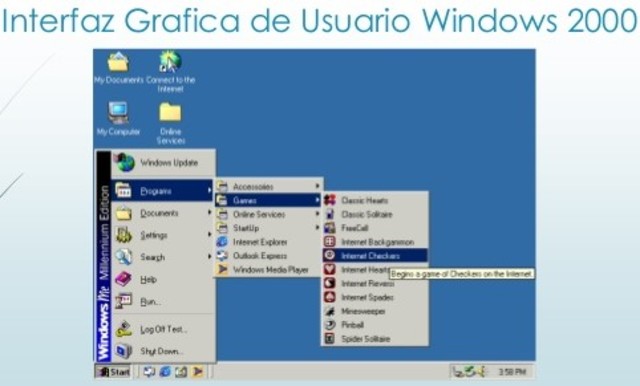Open the Accessories program group

[x=269, y=186]
